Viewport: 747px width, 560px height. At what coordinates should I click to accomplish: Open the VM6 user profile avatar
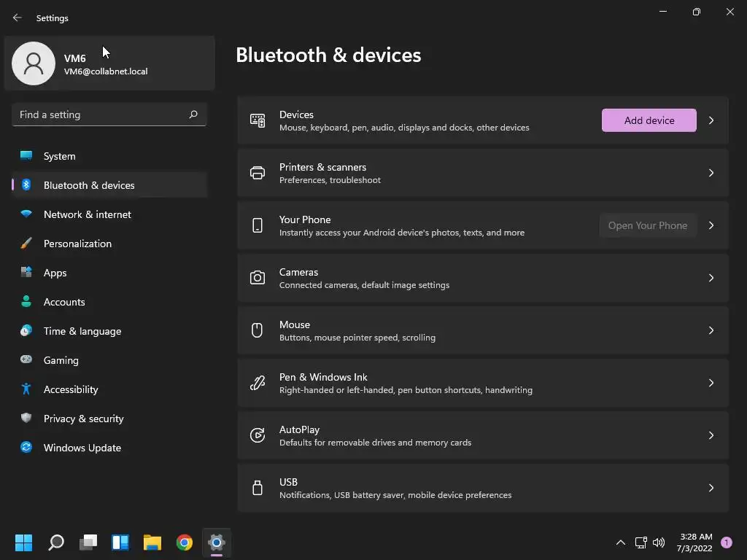34,63
